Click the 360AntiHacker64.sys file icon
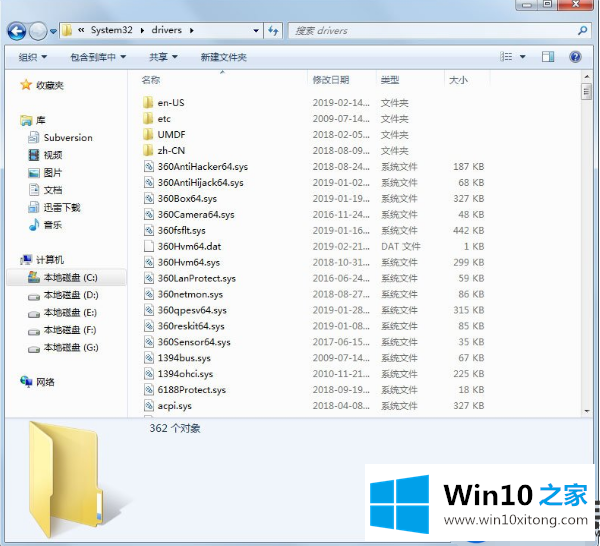The width and height of the screenshot is (600, 546). pyautogui.click(x=148, y=166)
